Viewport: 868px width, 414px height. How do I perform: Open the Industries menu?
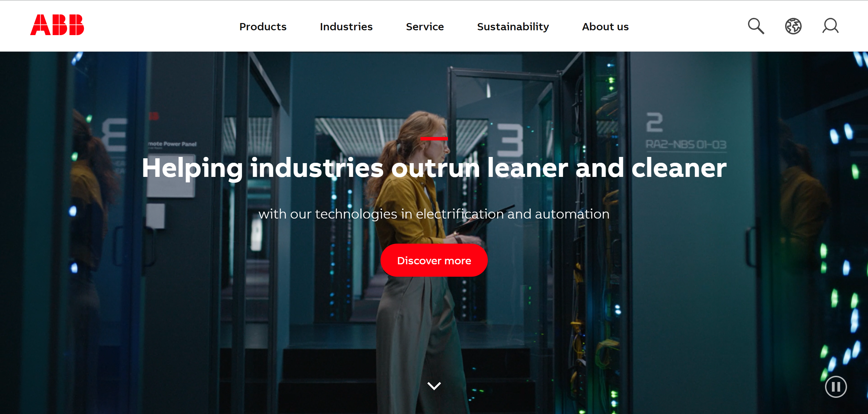click(346, 26)
